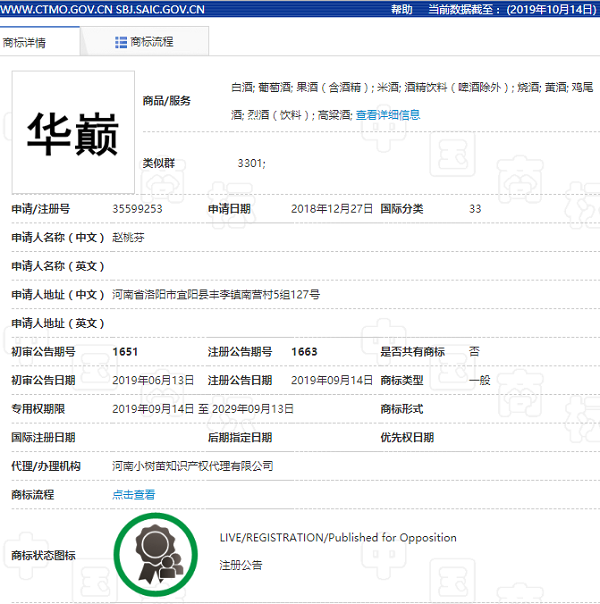Click the 代理/办理机构 field label
This screenshot has height=604, width=600.
[46, 466]
